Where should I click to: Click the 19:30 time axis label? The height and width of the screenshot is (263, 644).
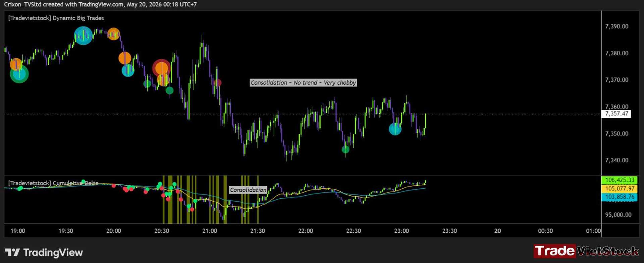point(66,231)
